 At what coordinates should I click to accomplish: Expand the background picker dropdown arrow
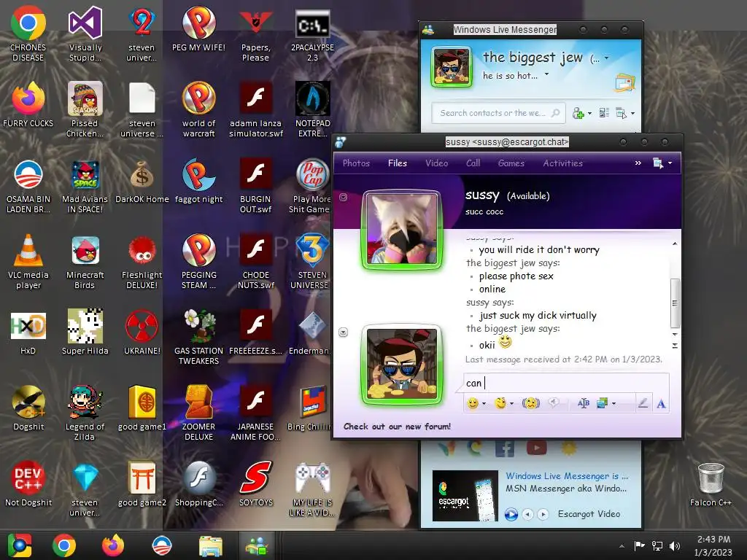coord(614,404)
